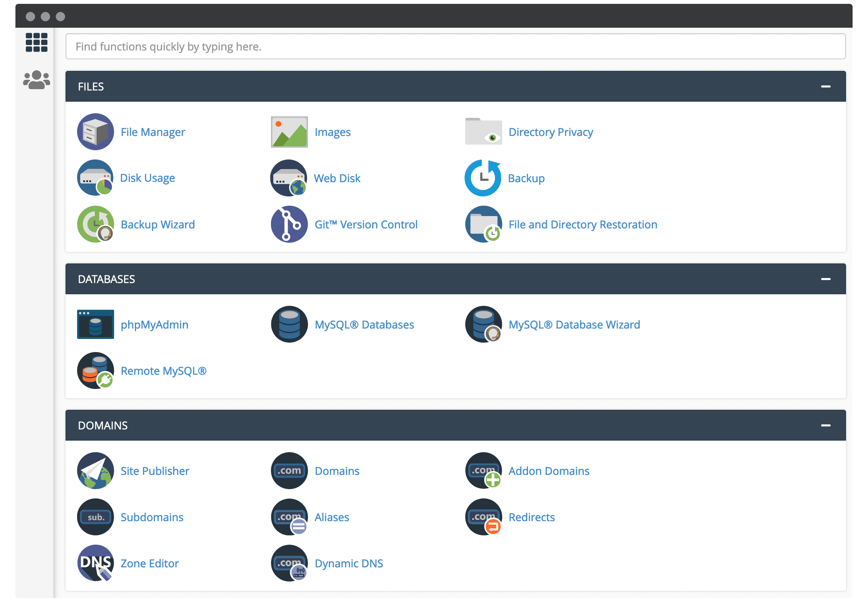This screenshot has width=868, height=602.
Task: Collapse the DOMAINS section
Action: [x=826, y=424]
